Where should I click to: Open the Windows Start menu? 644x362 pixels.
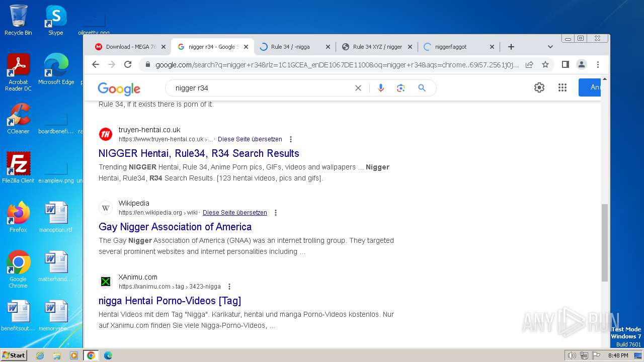(x=14, y=355)
